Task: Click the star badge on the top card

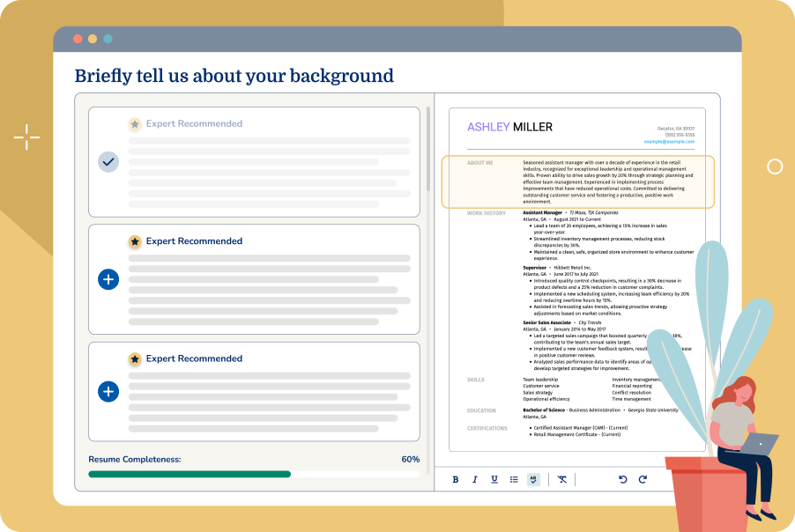Action: pyautogui.click(x=135, y=124)
